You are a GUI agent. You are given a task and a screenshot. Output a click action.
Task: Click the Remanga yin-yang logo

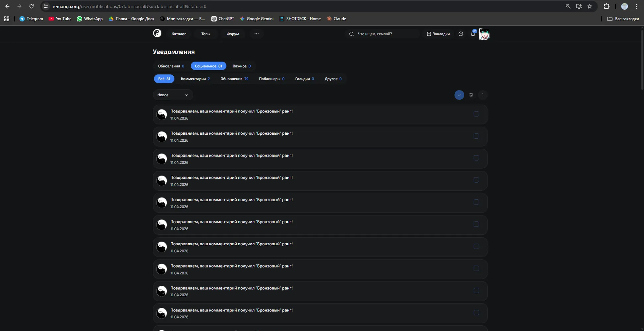pos(157,33)
